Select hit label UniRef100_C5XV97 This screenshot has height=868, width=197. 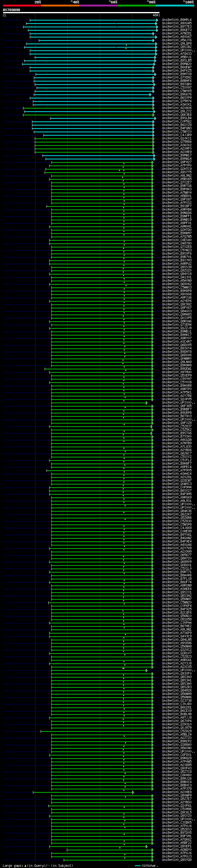177,88
